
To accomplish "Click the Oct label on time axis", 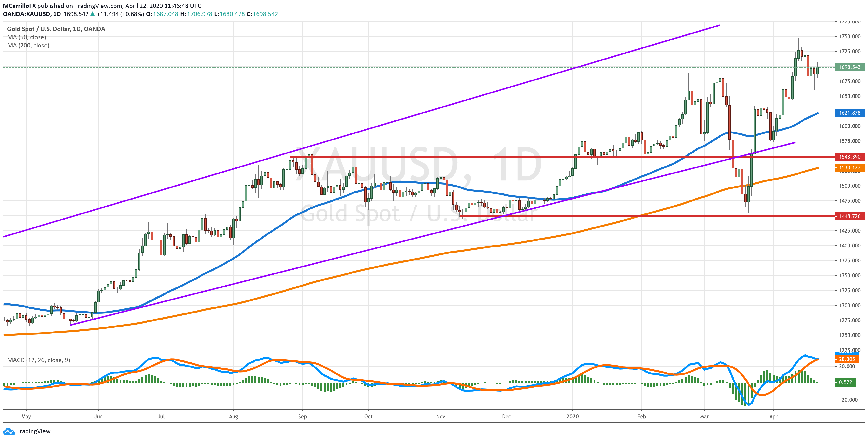I will (x=368, y=416).
